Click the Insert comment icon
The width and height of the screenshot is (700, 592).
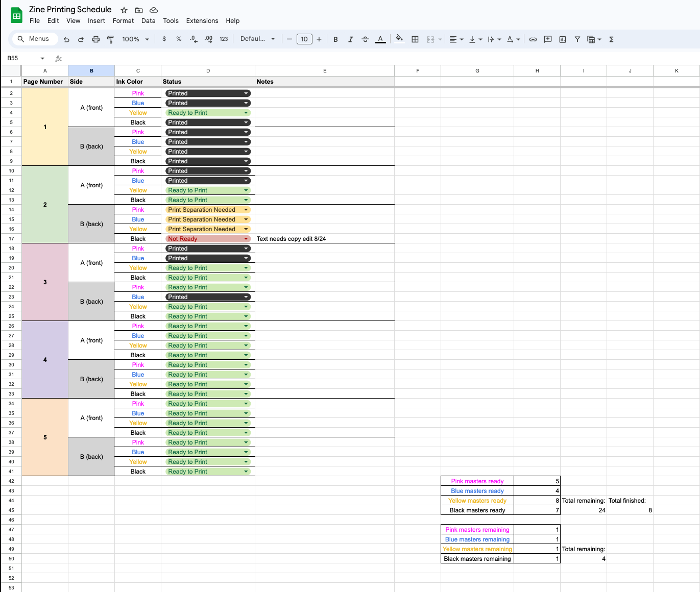(548, 39)
